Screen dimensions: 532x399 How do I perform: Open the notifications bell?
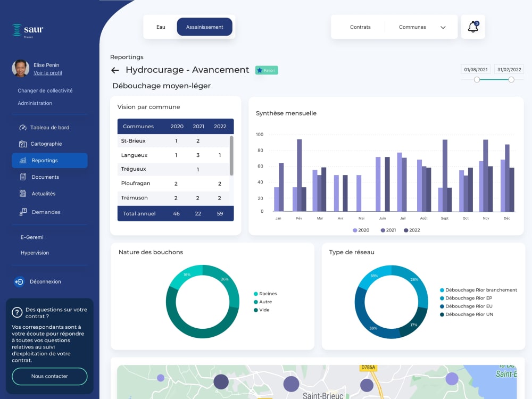tap(473, 27)
